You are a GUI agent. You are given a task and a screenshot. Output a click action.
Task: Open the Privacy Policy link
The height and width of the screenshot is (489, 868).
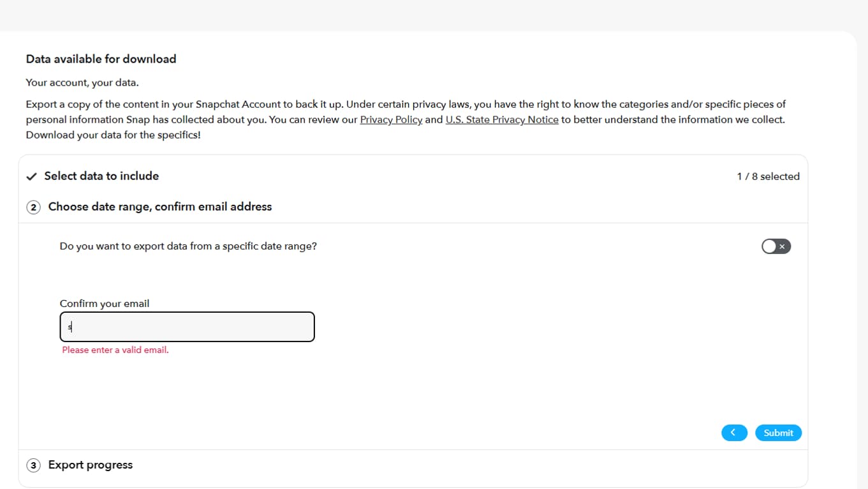(391, 120)
